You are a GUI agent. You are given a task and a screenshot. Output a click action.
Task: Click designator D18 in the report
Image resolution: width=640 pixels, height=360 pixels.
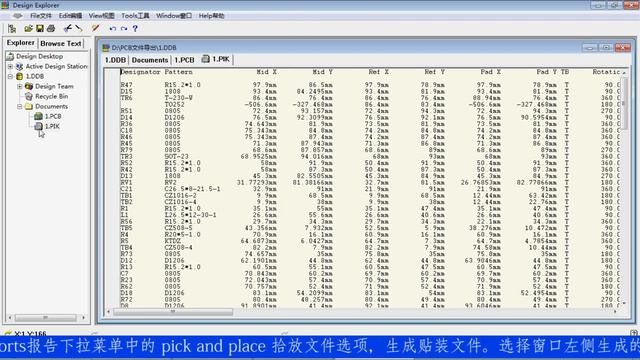click(x=126, y=293)
